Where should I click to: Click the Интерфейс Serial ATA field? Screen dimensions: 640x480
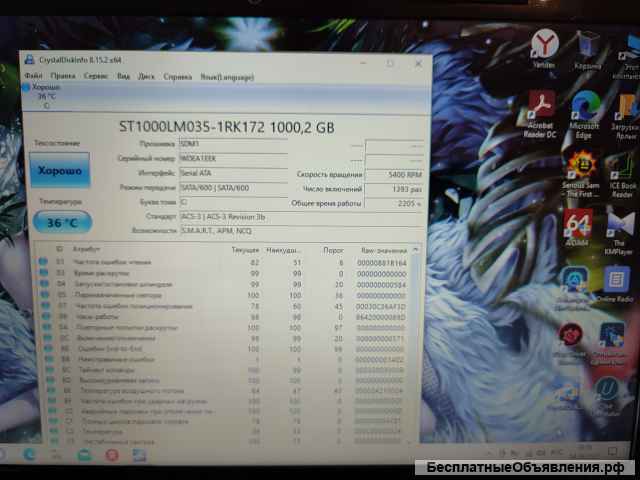coord(233,173)
